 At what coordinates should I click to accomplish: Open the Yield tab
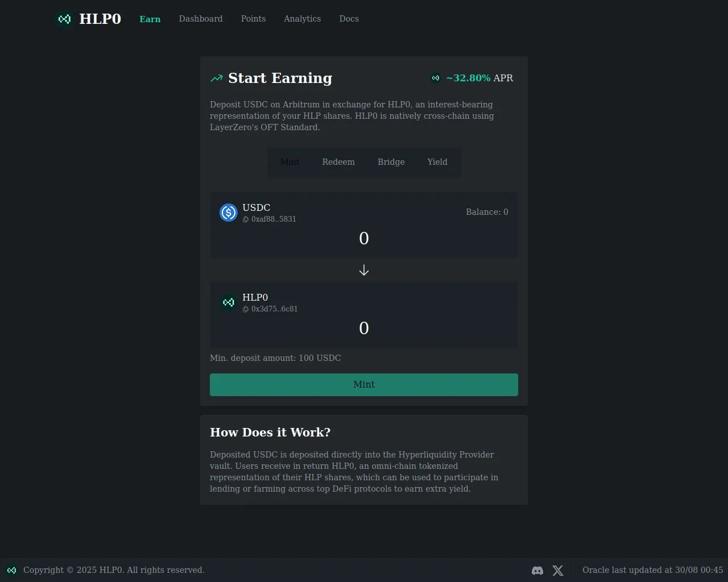point(437,162)
